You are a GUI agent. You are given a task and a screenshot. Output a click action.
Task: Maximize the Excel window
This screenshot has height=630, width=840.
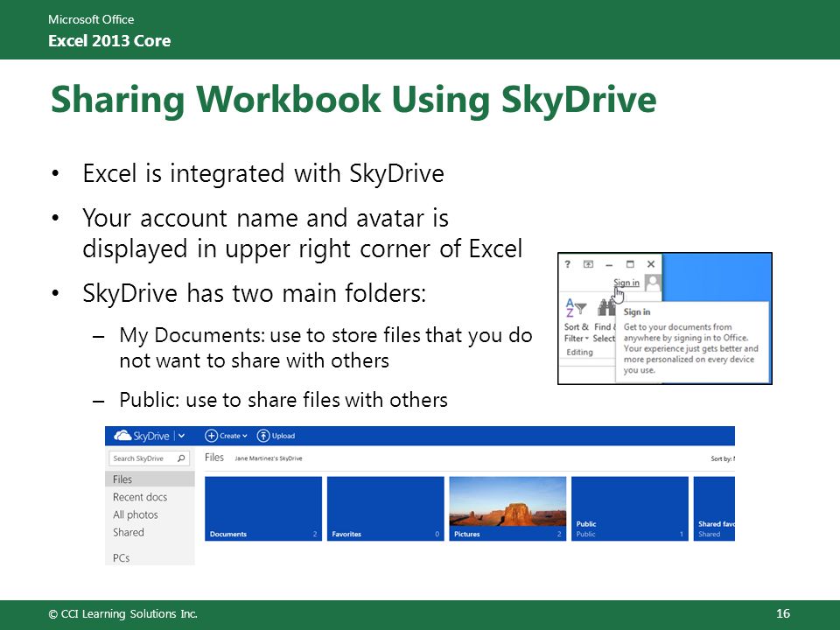tap(630, 264)
